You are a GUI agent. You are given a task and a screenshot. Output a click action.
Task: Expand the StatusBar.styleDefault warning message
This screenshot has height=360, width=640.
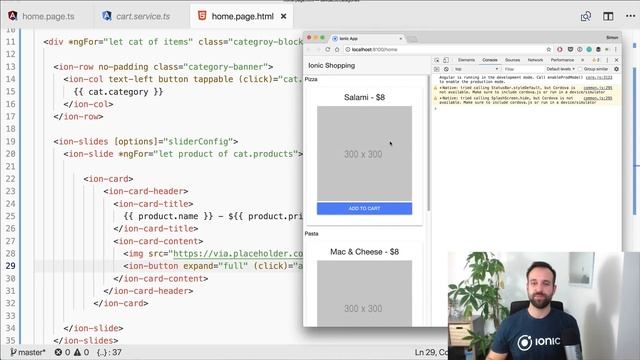440,88
